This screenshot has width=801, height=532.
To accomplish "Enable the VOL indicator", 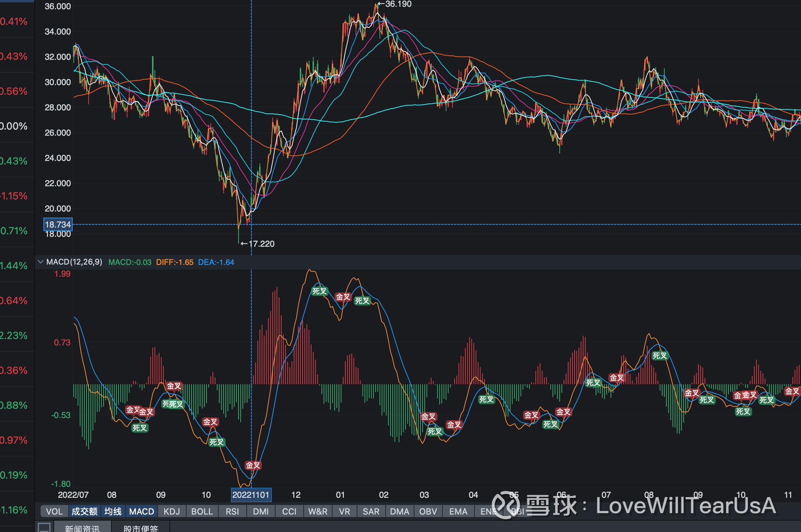I will (x=54, y=511).
